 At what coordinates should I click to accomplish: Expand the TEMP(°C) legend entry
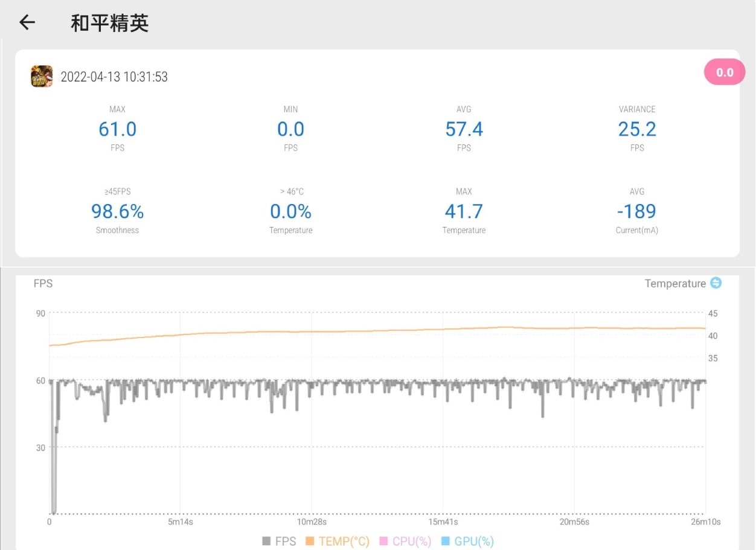point(336,541)
